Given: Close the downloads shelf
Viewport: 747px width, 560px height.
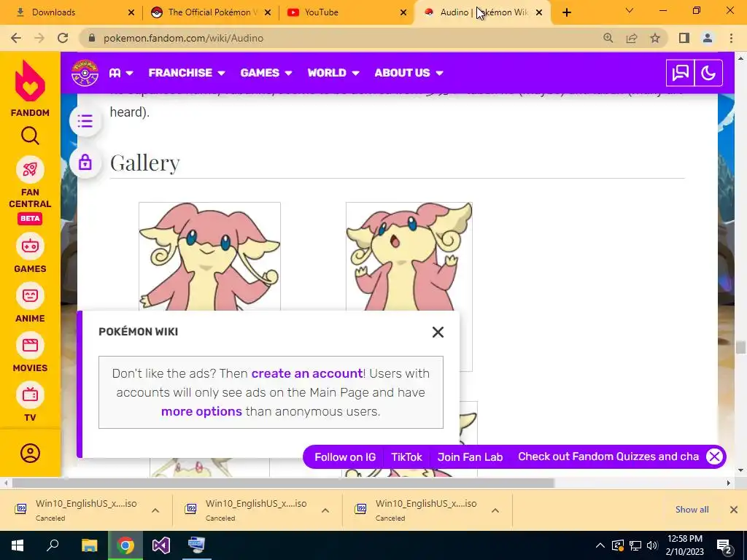Looking at the screenshot, I should click(x=734, y=510).
